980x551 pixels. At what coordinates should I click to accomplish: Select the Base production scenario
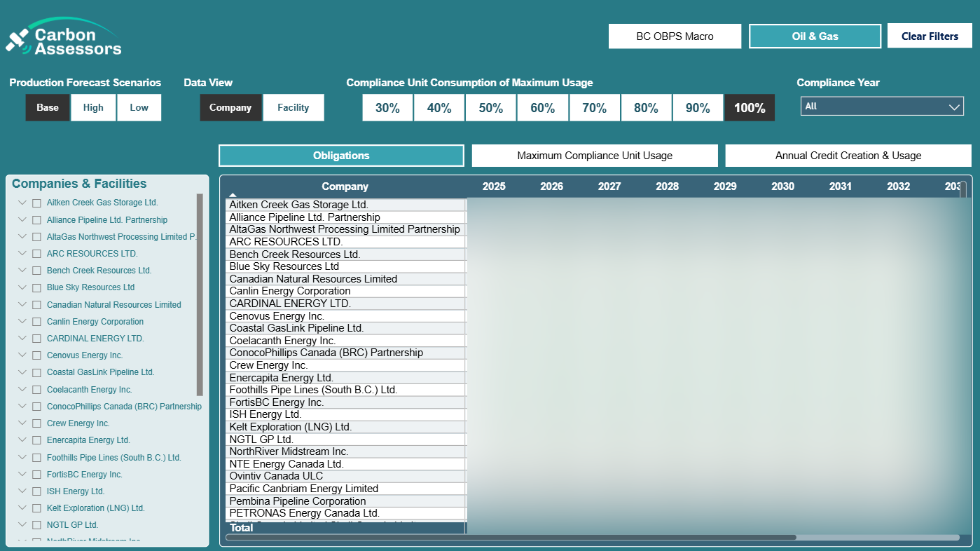[48, 108]
